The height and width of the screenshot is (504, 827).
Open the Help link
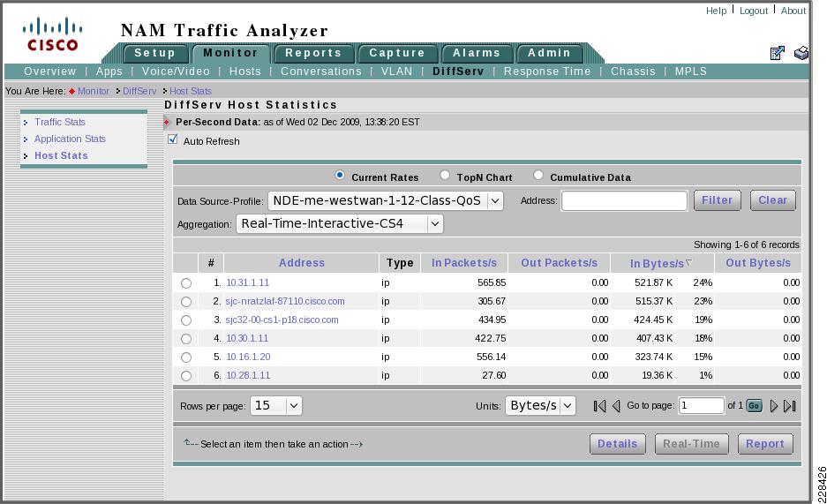[717, 11]
